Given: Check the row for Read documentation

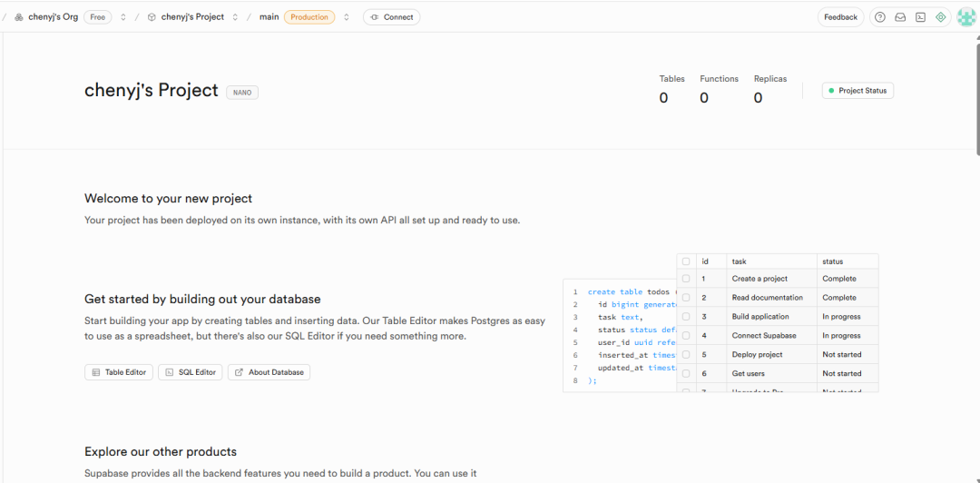Looking at the screenshot, I should (686, 297).
